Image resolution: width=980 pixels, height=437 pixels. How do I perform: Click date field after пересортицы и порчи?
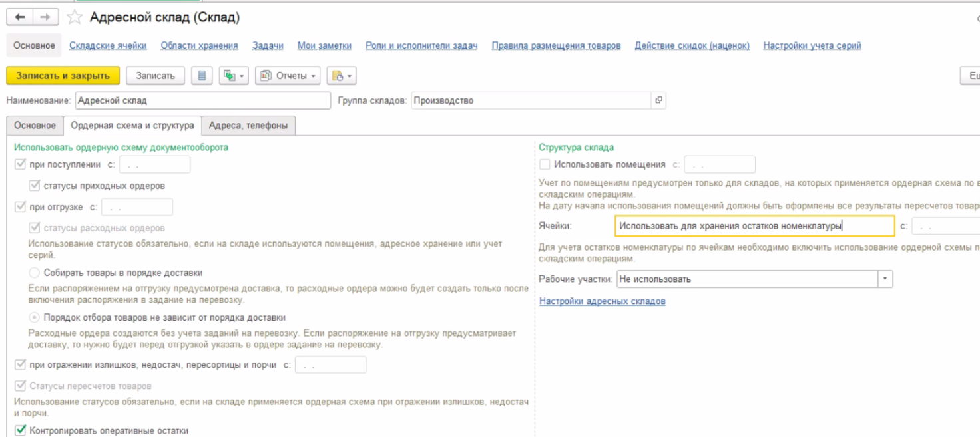click(330, 364)
